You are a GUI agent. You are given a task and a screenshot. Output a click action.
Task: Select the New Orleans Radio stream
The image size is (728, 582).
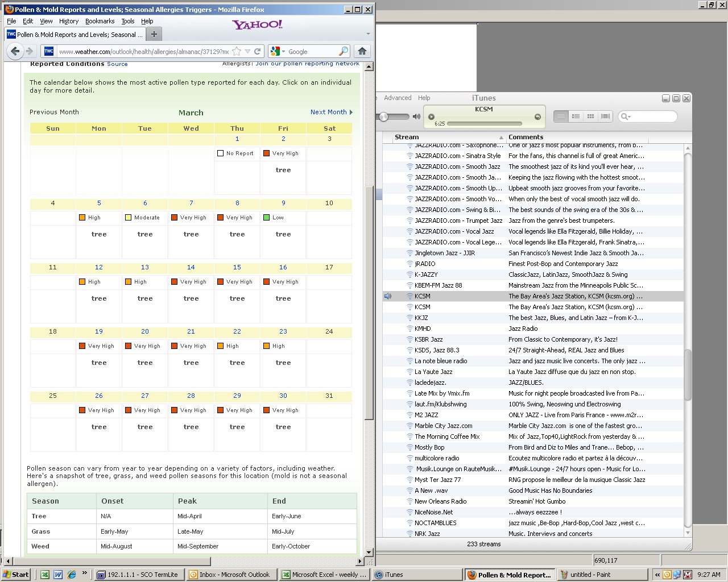click(533, 501)
